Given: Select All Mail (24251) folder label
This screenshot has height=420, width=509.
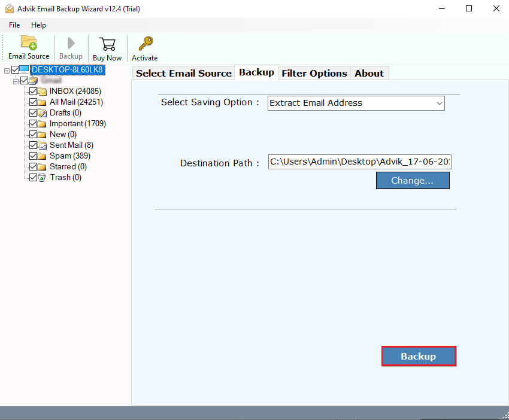Looking at the screenshot, I should click(x=76, y=102).
